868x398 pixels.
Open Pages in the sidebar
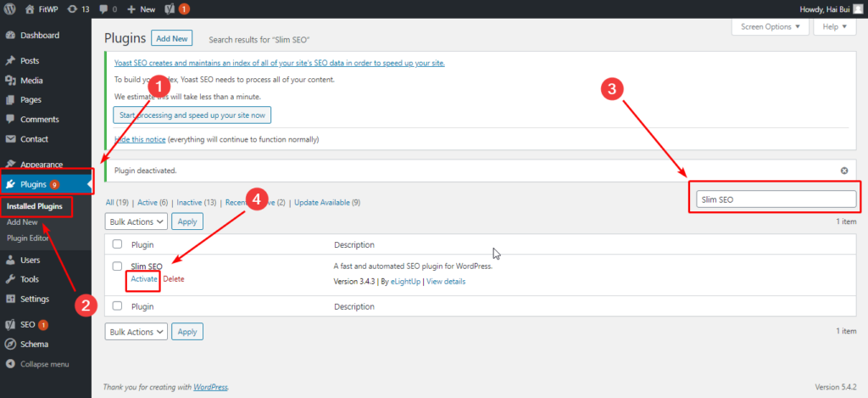pyautogui.click(x=31, y=100)
